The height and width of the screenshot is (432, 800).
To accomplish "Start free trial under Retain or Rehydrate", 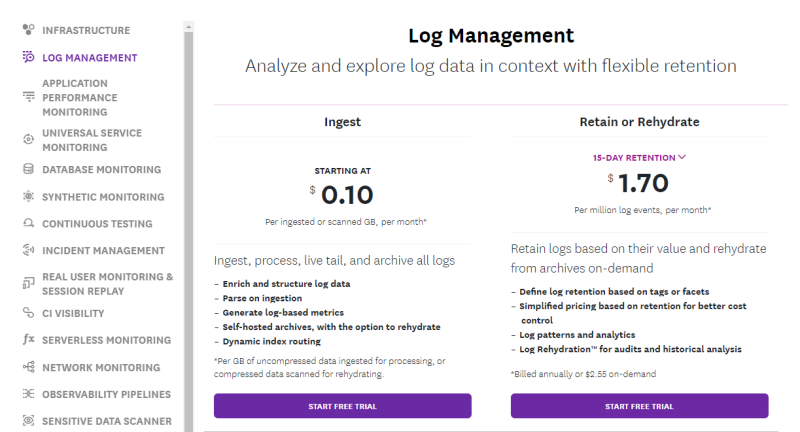I will [x=639, y=406].
